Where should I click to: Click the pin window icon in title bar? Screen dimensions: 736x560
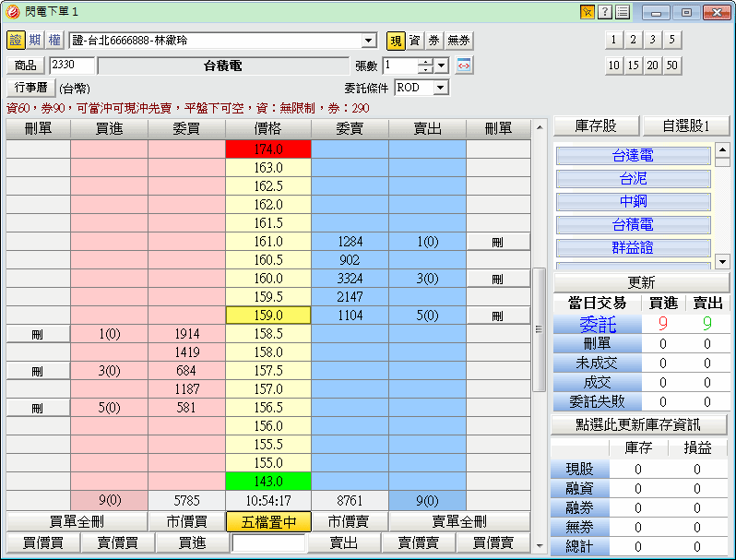click(588, 12)
